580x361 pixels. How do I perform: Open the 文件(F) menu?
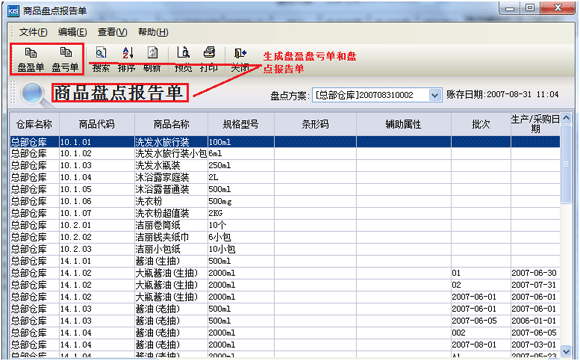tap(33, 32)
